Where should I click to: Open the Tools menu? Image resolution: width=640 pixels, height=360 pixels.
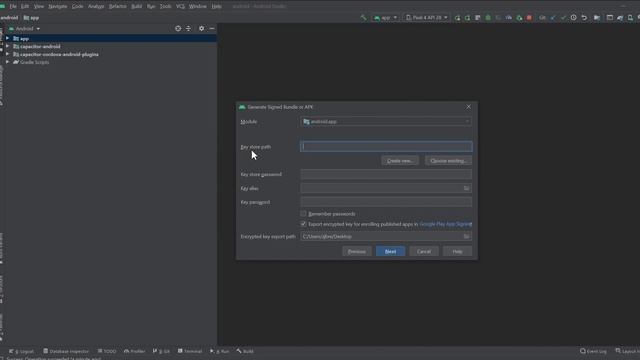tap(165, 6)
